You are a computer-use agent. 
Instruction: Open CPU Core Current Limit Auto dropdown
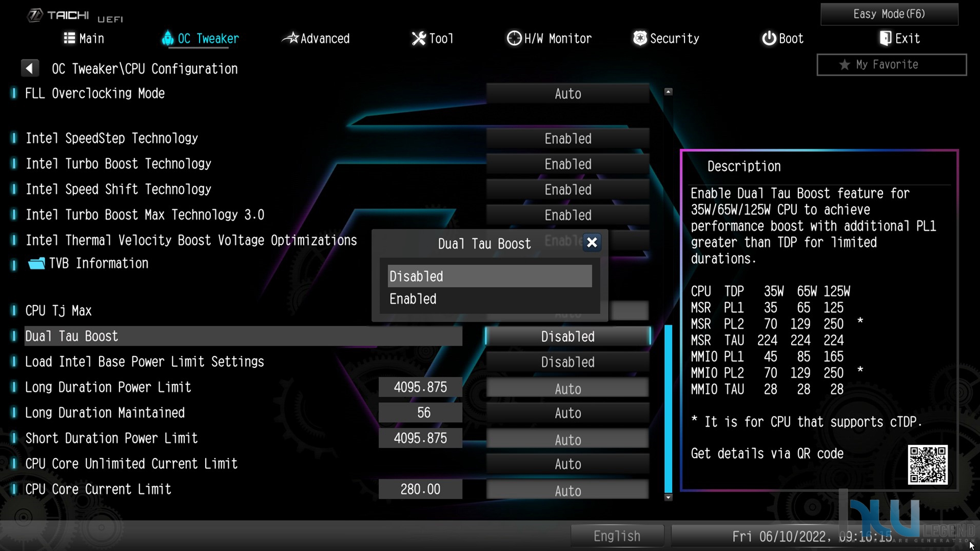[567, 490]
